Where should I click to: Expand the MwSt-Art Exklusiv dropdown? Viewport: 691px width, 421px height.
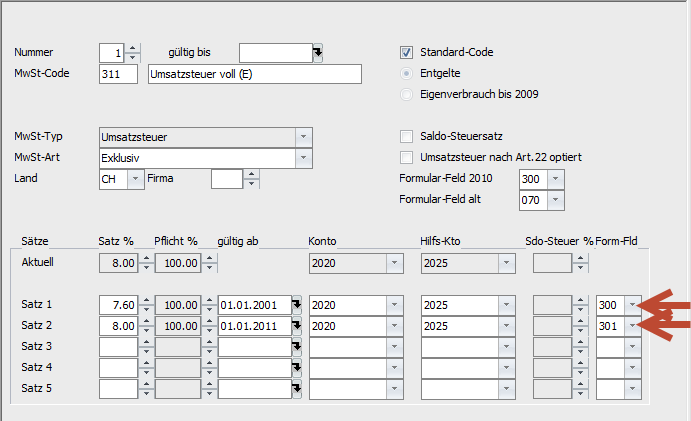(303, 158)
